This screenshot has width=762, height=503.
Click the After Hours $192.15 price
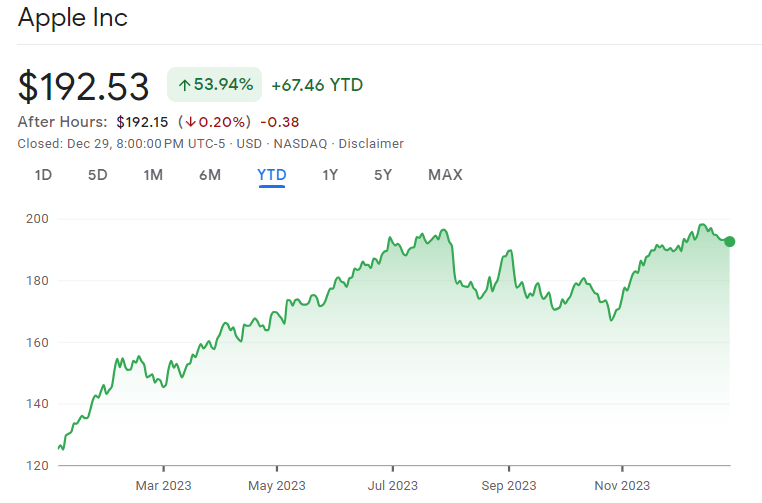(142, 122)
